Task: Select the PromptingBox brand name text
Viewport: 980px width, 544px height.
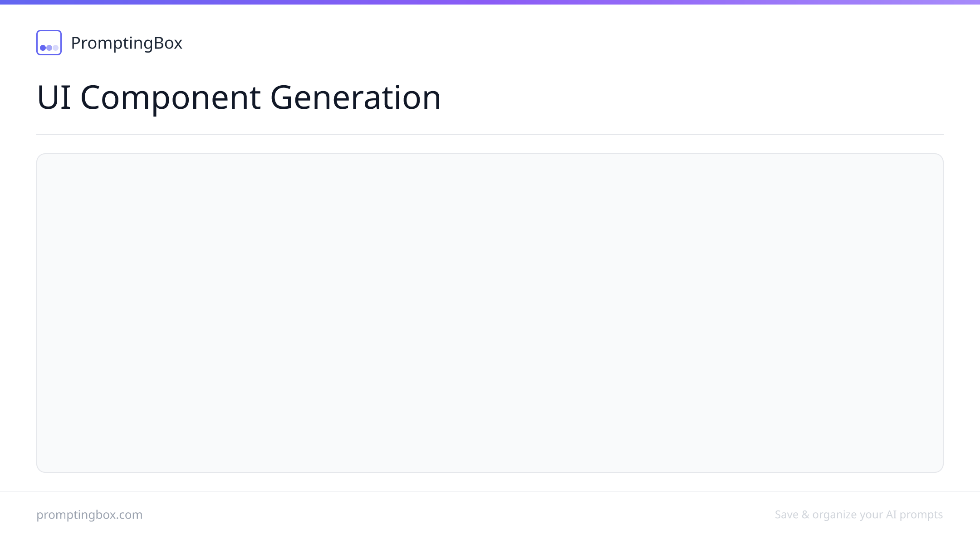Action: click(x=127, y=44)
